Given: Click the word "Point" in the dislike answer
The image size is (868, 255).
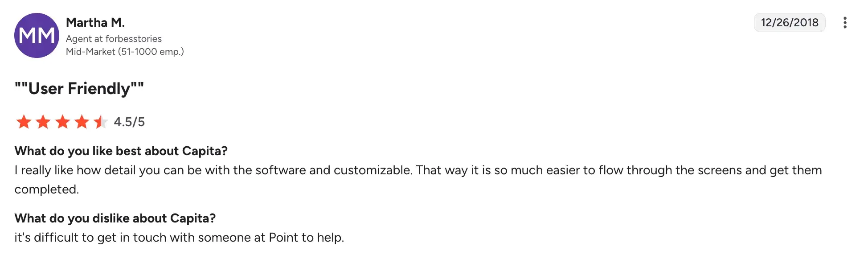Looking at the screenshot, I should pyautogui.click(x=283, y=238).
